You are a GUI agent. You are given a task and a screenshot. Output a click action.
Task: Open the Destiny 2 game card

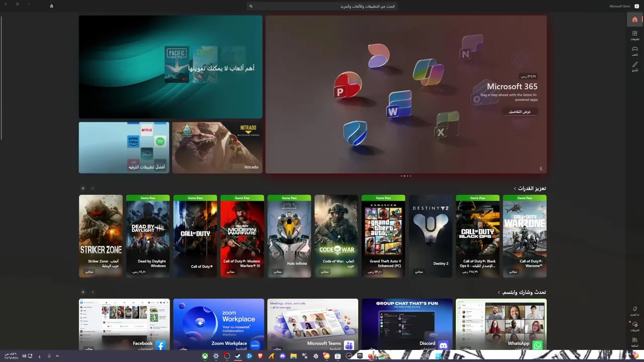[x=431, y=236]
